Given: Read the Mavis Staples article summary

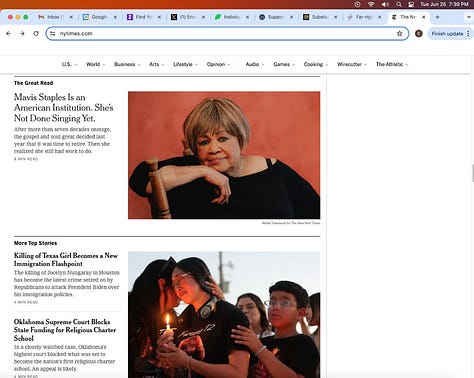Looking at the screenshot, I should [62, 140].
